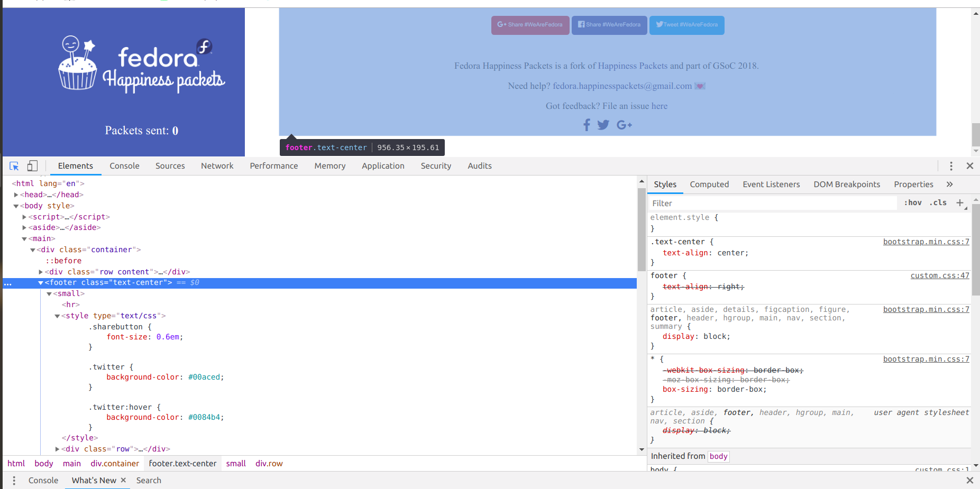Switch to the drawer Console tab
980x489 pixels.
[43, 481]
